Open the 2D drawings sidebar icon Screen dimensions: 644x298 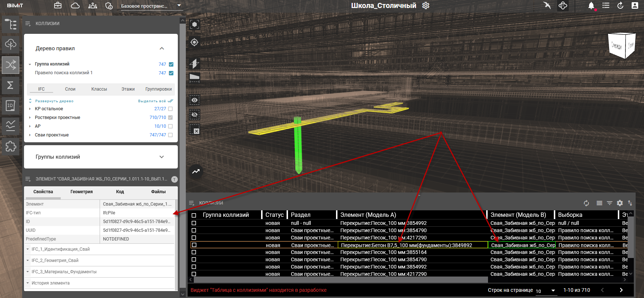[x=11, y=106]
